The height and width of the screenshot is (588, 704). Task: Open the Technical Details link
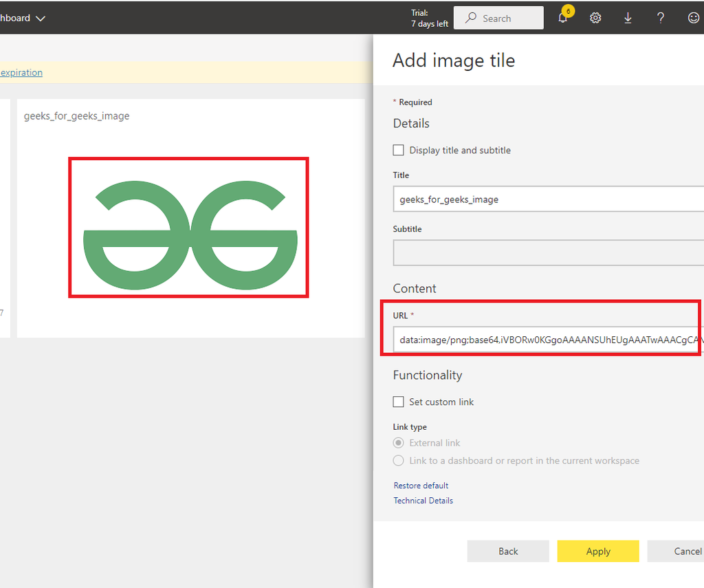point(423,501)
